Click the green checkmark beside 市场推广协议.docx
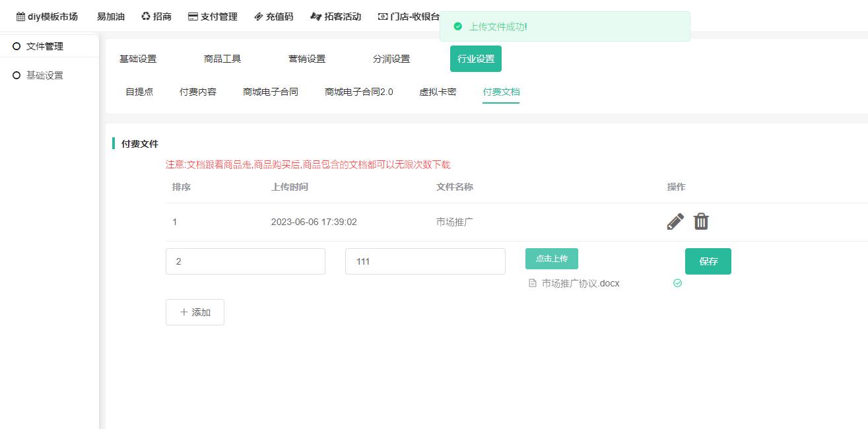The height and width of the screenshot is (429, 868). point(677,283)
